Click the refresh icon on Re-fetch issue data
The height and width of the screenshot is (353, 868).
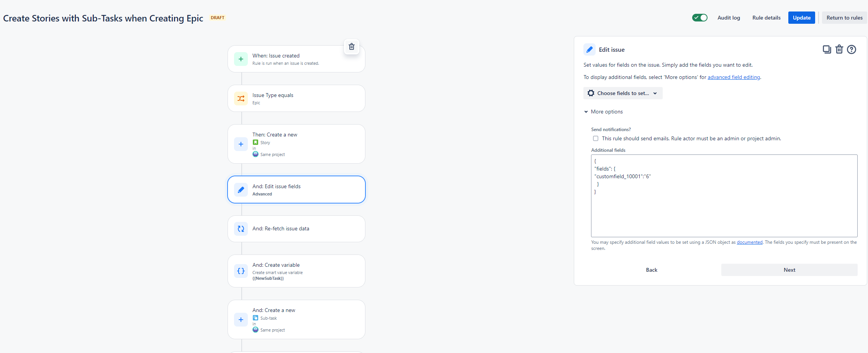pos(241,229)
